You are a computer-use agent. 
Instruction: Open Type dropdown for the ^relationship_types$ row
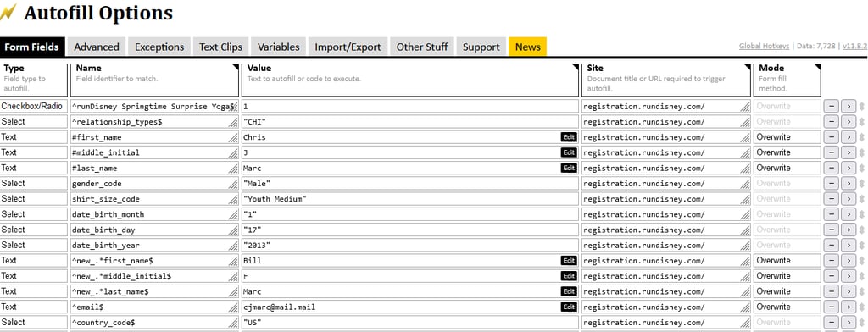click(x=33, y=122)
